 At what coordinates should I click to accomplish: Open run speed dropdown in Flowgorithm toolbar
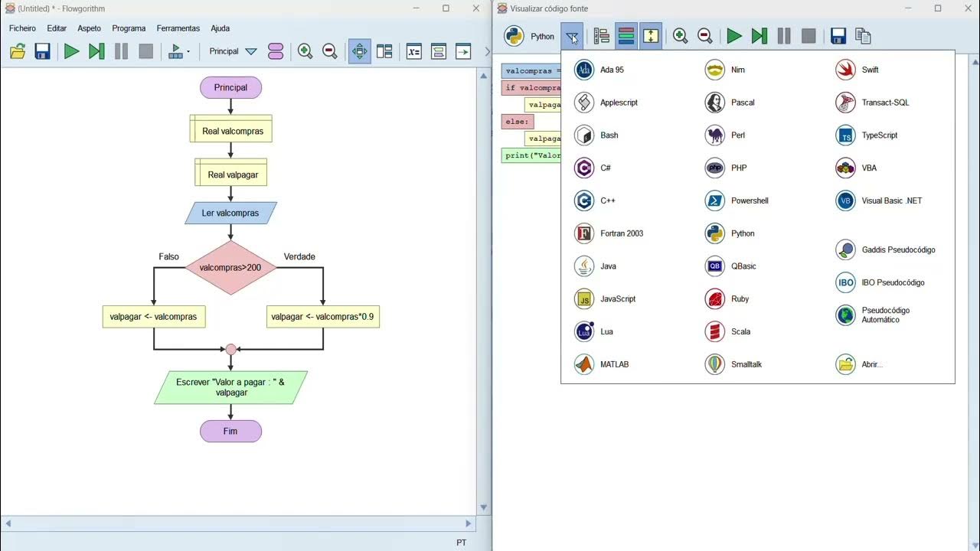tap(178, 51)
